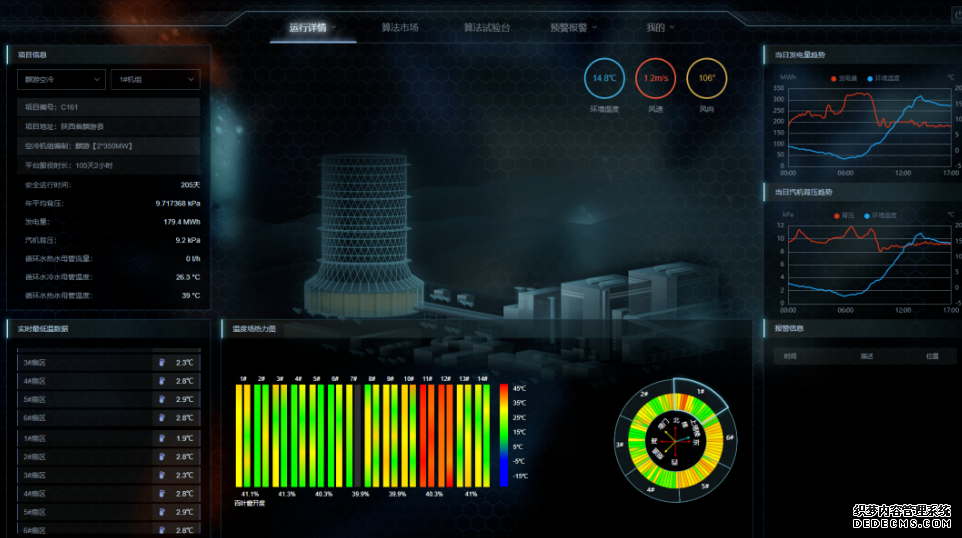Click the 9.717368 kPa value

pyautogui.click(x=178, y=204)
